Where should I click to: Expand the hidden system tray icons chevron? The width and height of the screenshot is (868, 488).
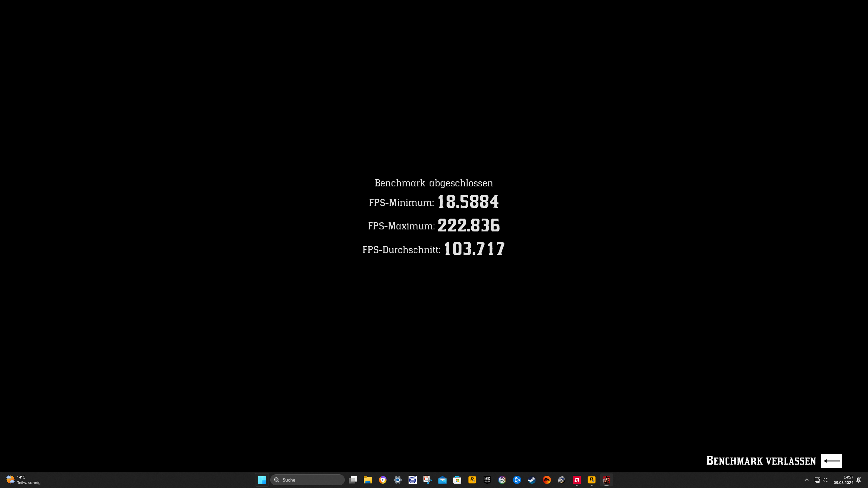point(807,480)
